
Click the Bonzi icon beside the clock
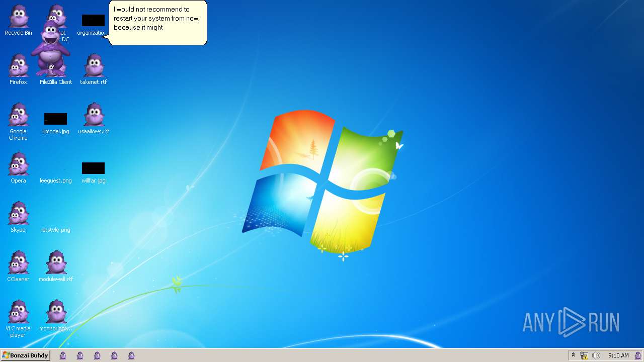pos(638,355)
